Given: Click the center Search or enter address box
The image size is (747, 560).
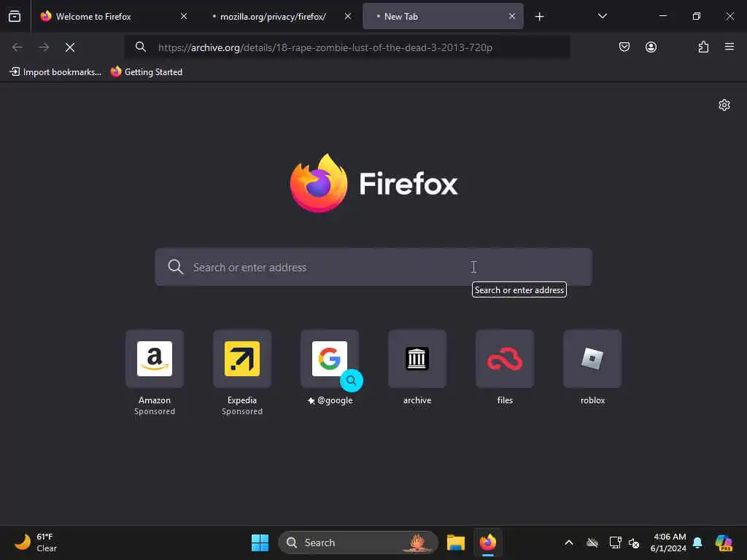Looking at the screenshot, I should [373, 267].
